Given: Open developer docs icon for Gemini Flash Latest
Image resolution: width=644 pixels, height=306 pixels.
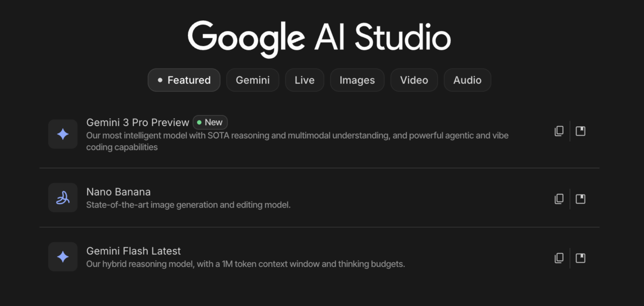Looking at the screenshot, I should pos(580,258).
